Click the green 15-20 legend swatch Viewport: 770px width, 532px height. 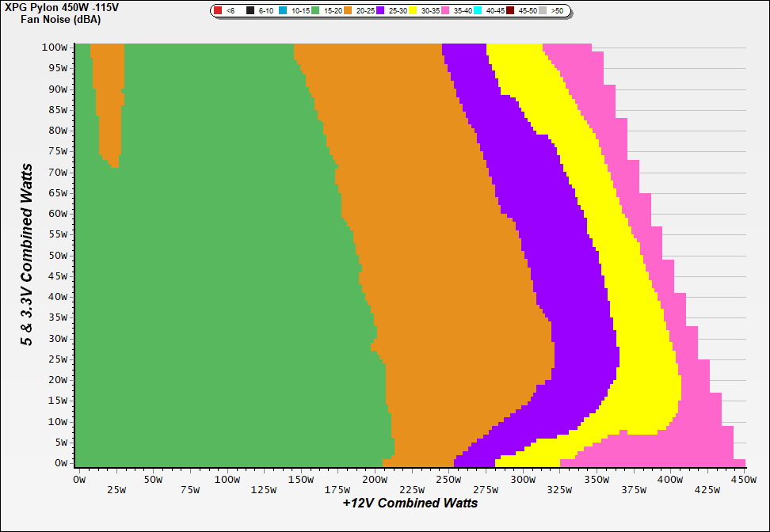[x=315, y=11]
